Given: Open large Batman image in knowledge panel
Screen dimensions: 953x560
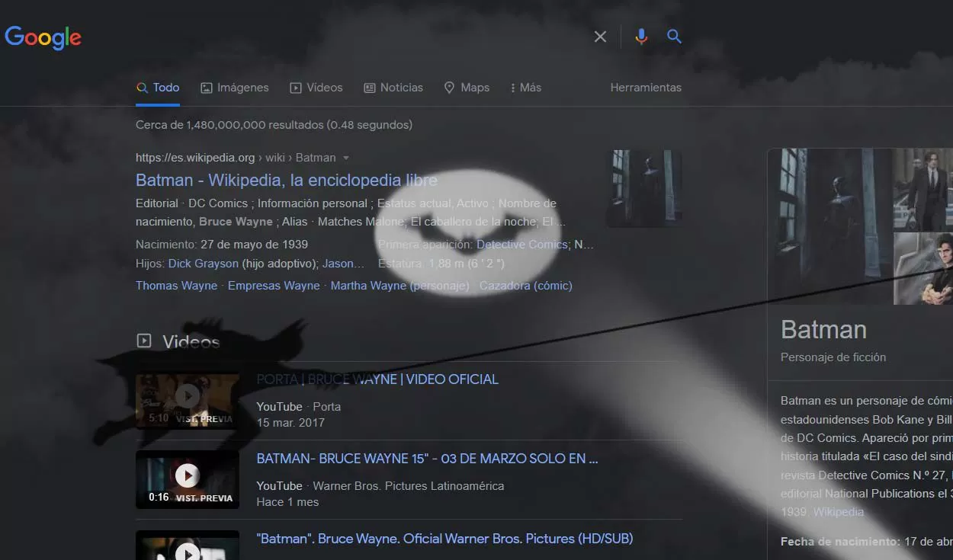Looking at the screenshot, I should (829, 226).
